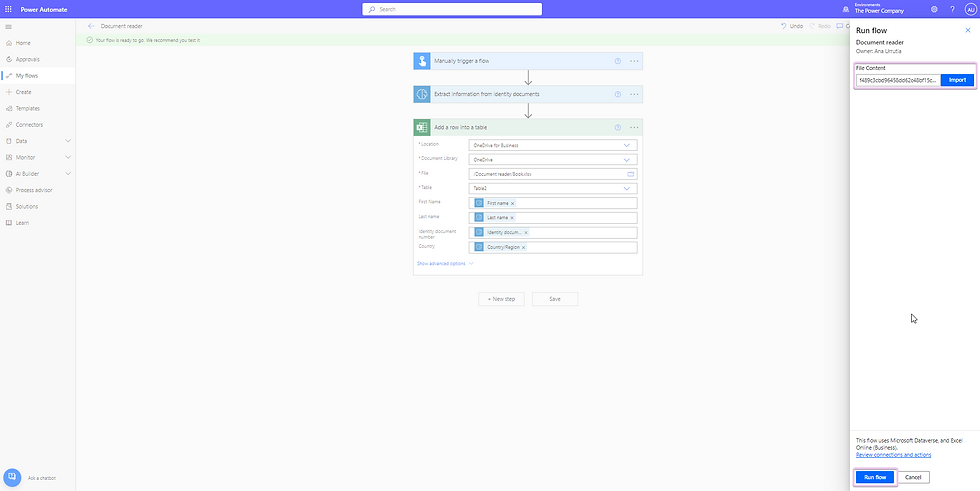The width and height of the screenshot is (980, 491).
Task: Open ellipsis menu for Extract information step
Action: [x=634, y=94]
